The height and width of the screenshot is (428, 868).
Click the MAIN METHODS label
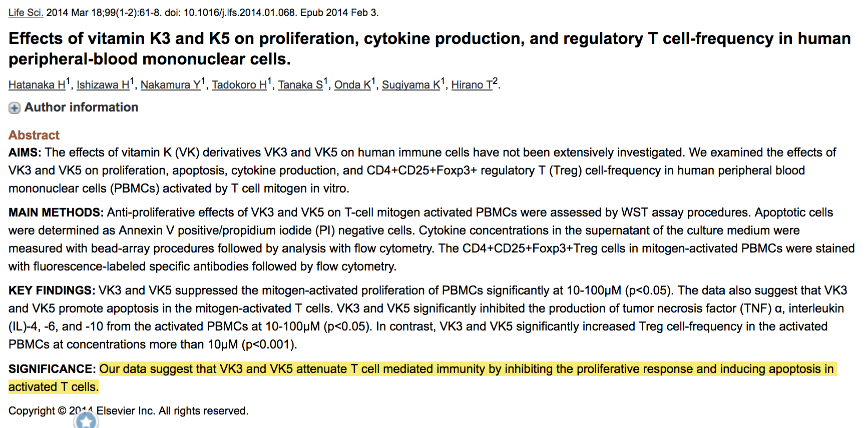[56, 212]
